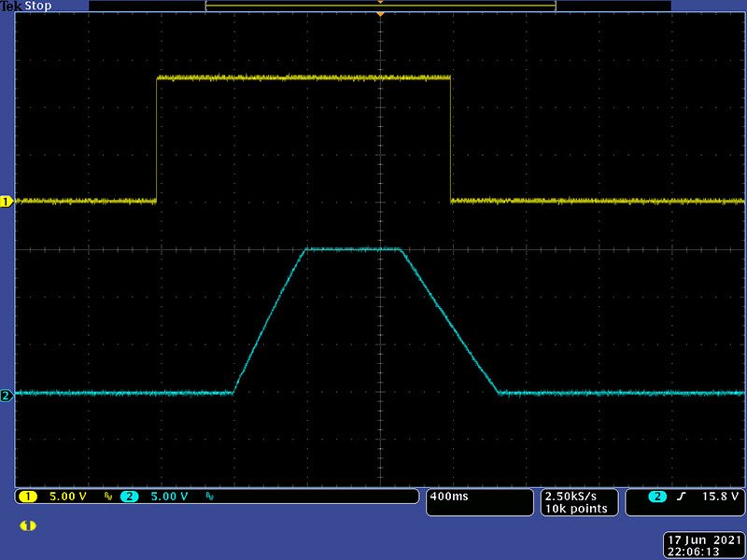Click the cyan channel 2 badge in readout

click(130, 497)
